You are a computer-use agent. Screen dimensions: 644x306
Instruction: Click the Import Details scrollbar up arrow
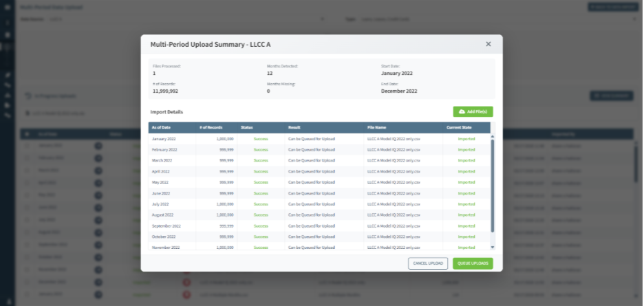click(x=493, y=136)
